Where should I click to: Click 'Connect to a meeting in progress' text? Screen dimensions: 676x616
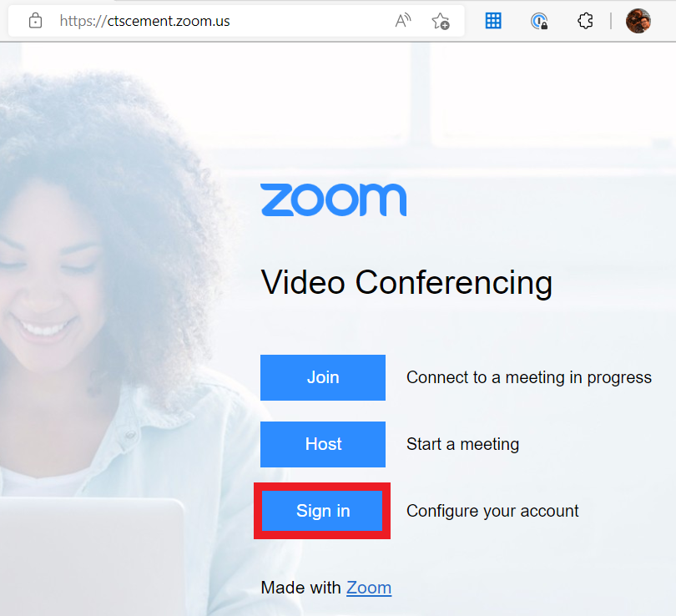529,377
